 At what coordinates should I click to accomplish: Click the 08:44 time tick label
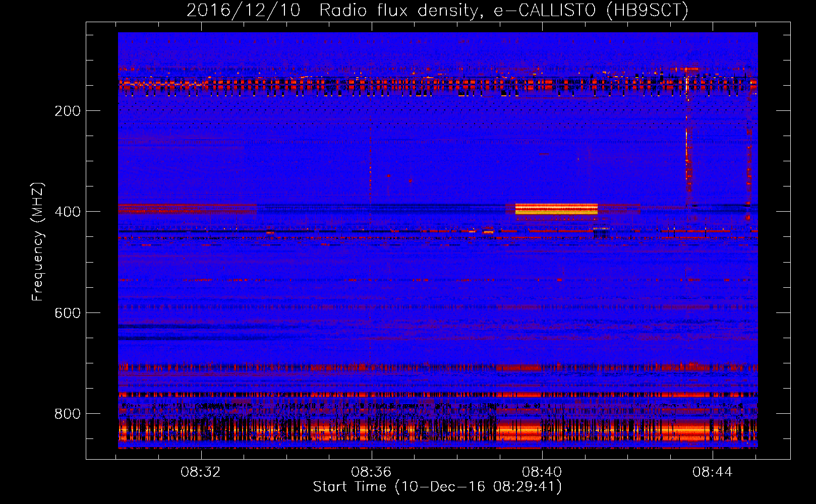point(712,472)
